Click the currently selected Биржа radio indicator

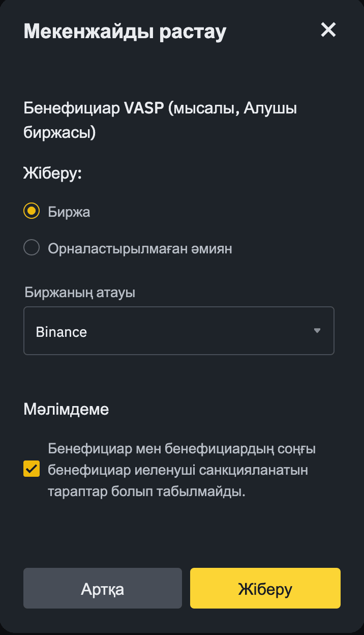coord(32,211)
